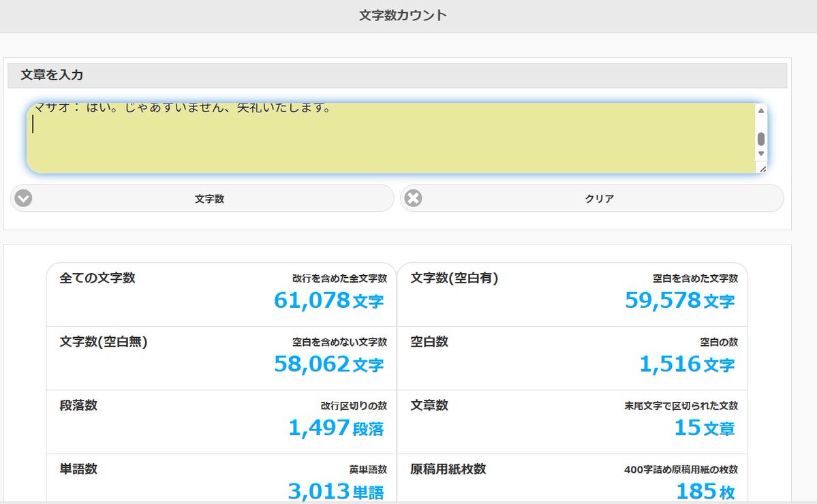817x504 pixels.
Task: Click the textarea scrollbar down arrow
Action: tap(761, 154)
